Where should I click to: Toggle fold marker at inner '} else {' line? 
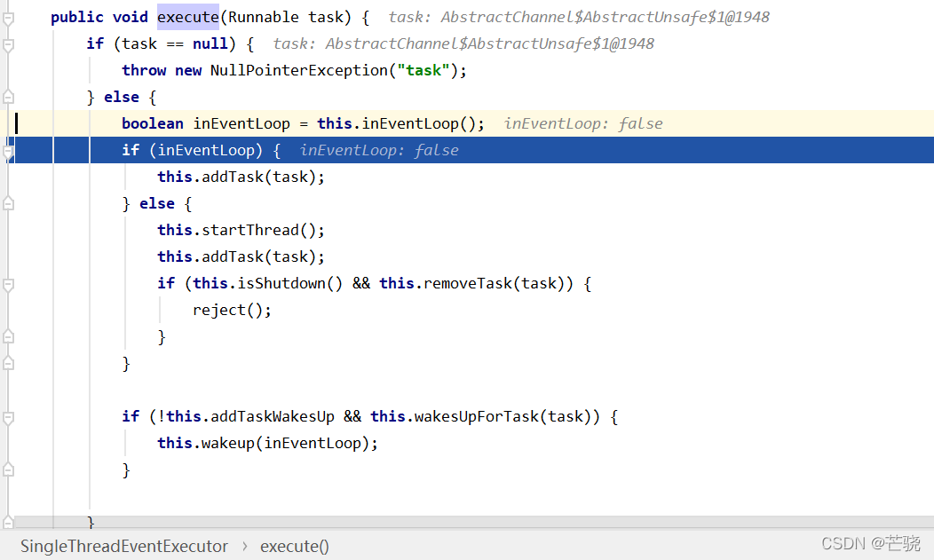tap(8, 203)
